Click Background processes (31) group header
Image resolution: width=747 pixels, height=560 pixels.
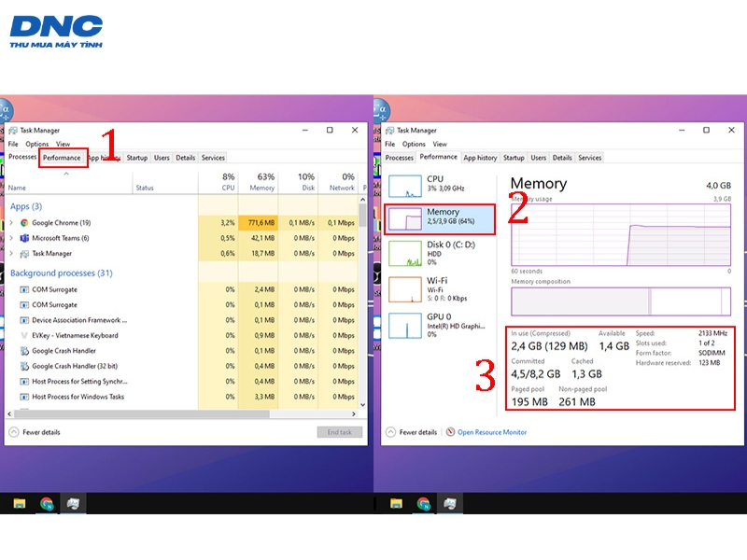click(x=62, y=273)
